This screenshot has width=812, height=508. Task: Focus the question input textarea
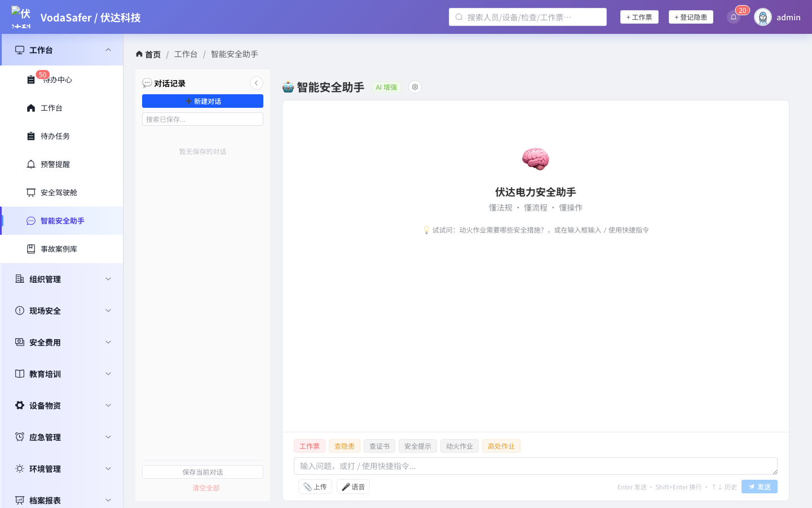[x=536, y=466]
